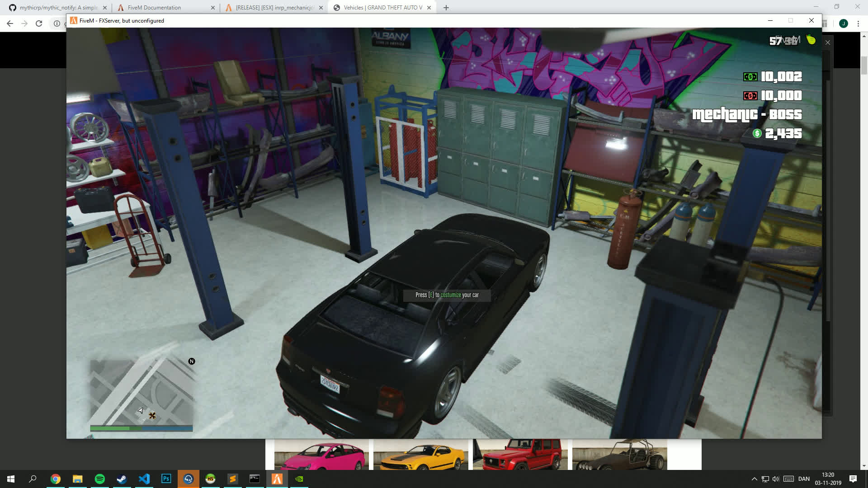
Task: Open the DAN input language selector
Action: tap(804, 479)
